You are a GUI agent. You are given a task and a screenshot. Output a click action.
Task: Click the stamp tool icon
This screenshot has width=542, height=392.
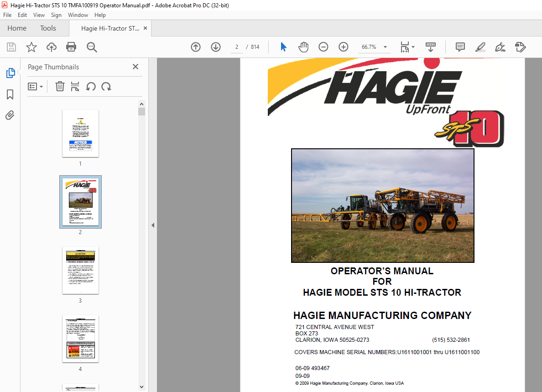[520, 47]
